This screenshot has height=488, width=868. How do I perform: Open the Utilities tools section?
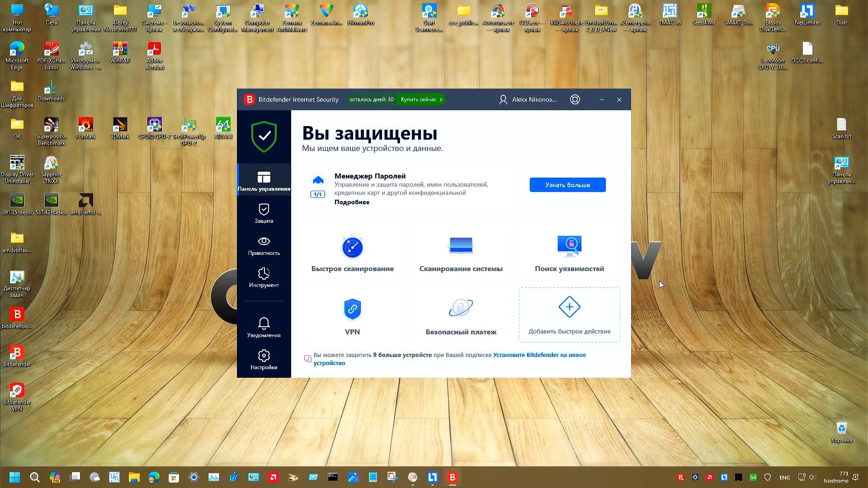(264, 277)
